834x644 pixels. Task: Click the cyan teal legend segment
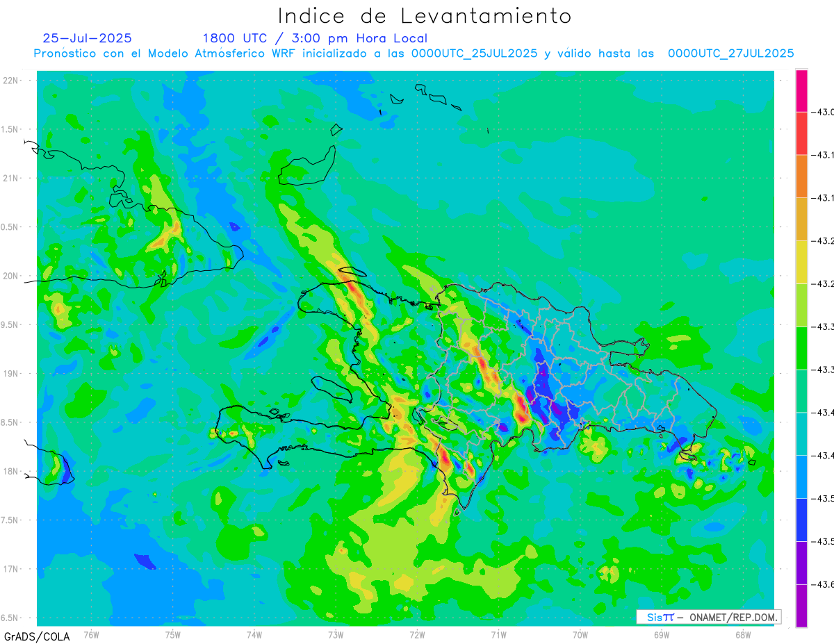coord(801,434)
